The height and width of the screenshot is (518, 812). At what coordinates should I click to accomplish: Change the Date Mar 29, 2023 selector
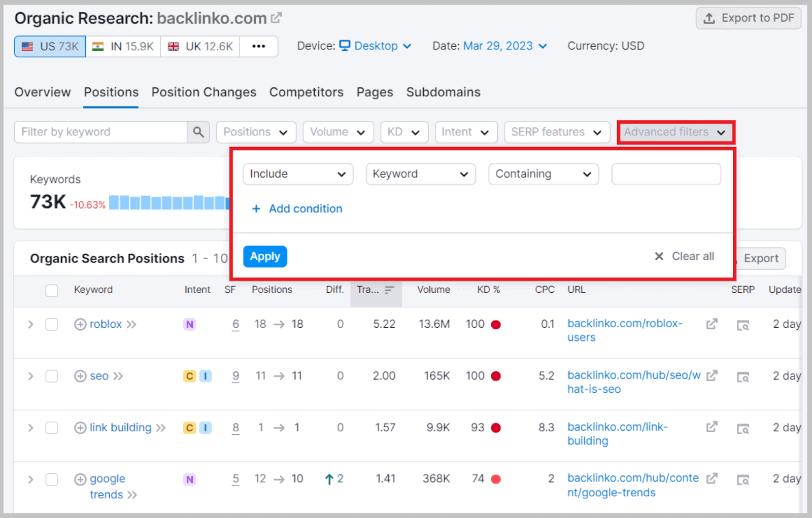[505, 46]
